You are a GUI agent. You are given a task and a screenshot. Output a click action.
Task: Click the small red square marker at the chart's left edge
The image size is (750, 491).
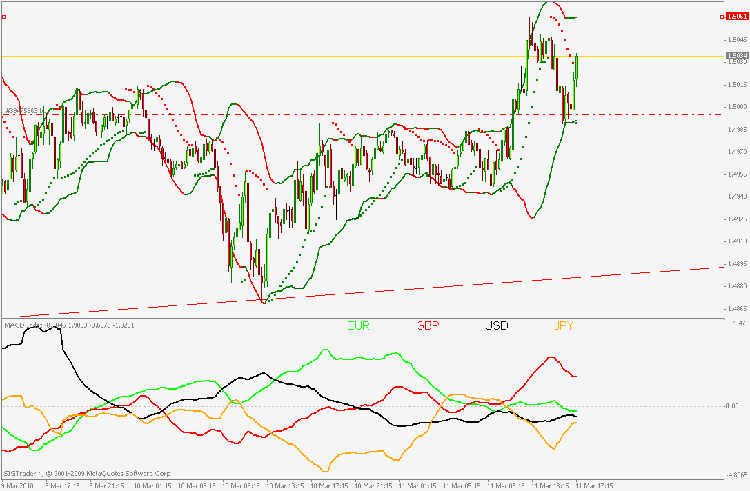[x=4, y=17]
